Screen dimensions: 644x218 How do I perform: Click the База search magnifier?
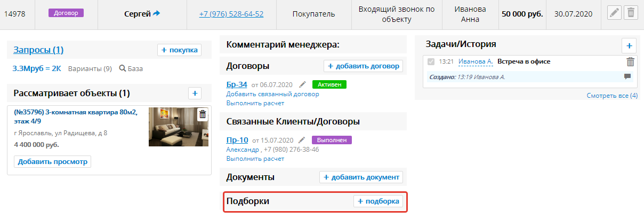point(122,68)
